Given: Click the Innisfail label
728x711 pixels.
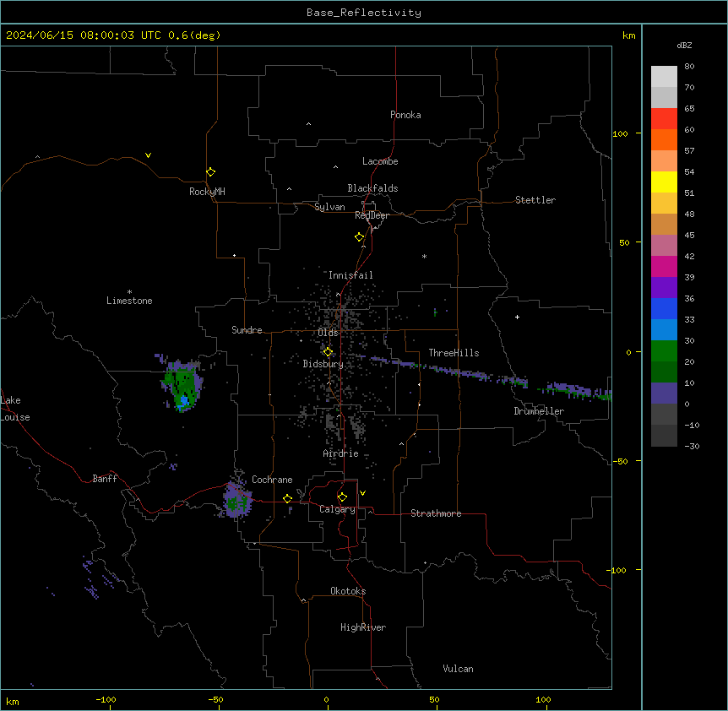Looking at the screenshot, I should coord(350,275).
